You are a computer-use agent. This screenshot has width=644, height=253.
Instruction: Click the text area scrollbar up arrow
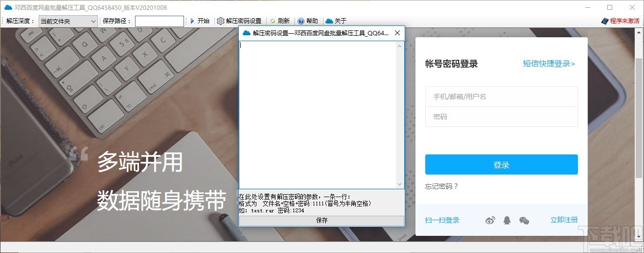tap(399, 46)
